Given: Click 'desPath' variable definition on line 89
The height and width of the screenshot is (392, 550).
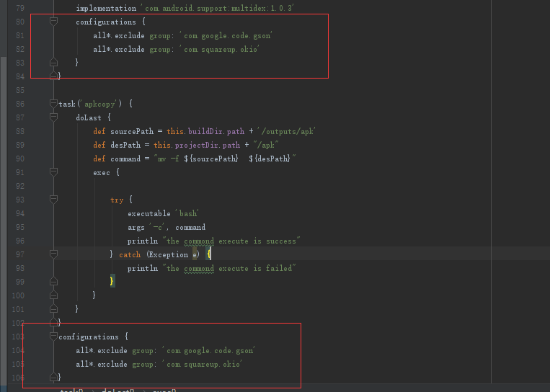Looking at the screenshot, I should (x=125, y=145).
